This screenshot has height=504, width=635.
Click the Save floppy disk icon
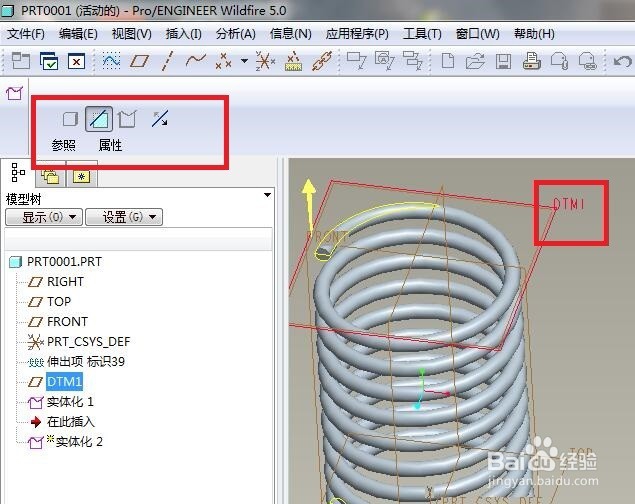point(503,62)
